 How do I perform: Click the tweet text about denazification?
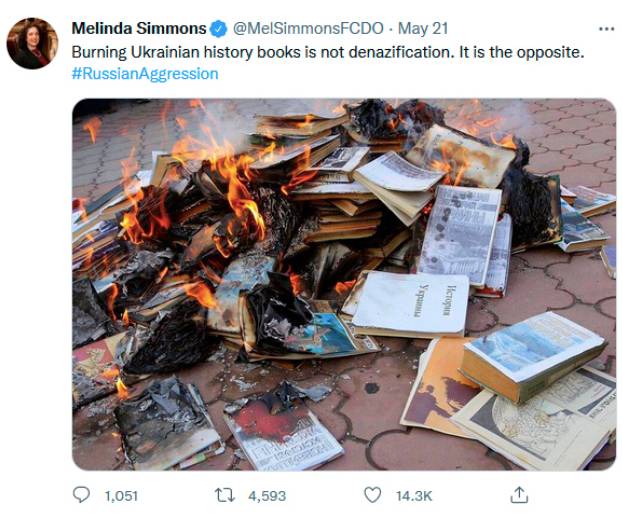(328, 52)
